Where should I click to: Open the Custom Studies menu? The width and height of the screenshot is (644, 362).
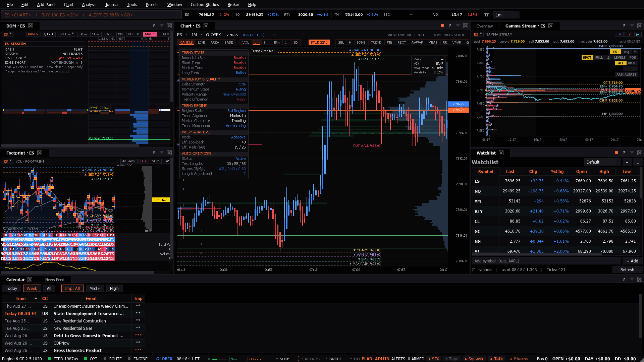205,4
